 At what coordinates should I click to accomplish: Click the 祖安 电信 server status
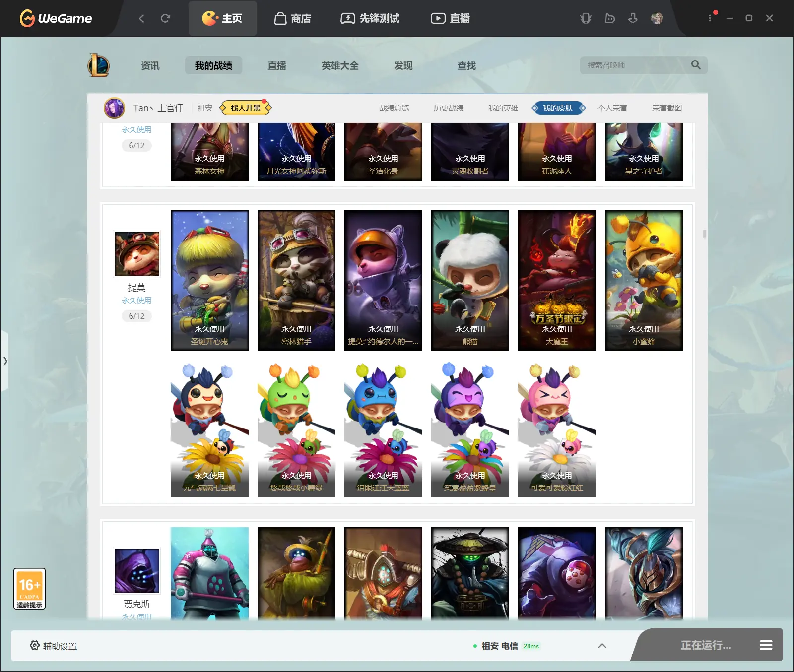coord(500,646)
